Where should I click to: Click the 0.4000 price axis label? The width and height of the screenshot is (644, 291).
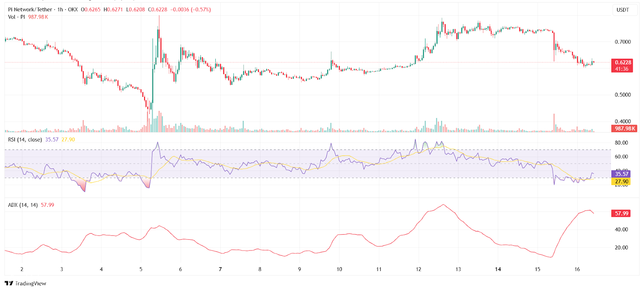coord(623,121)
